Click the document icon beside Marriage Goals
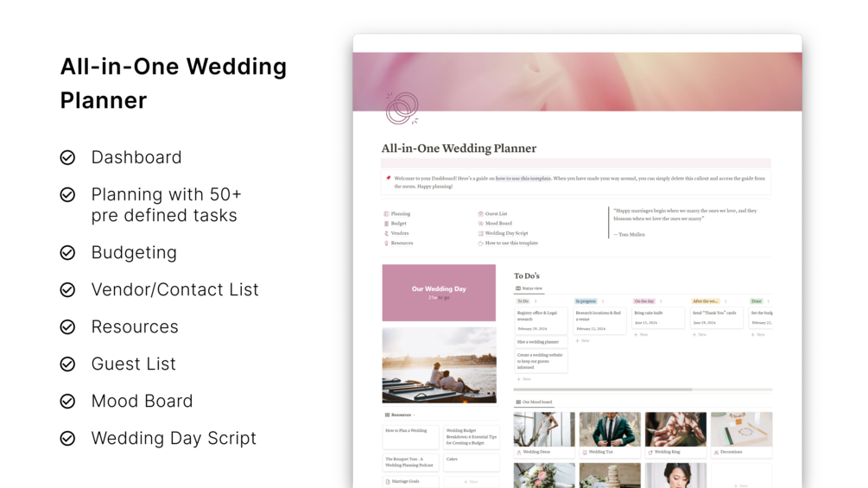 click(388, 481)
